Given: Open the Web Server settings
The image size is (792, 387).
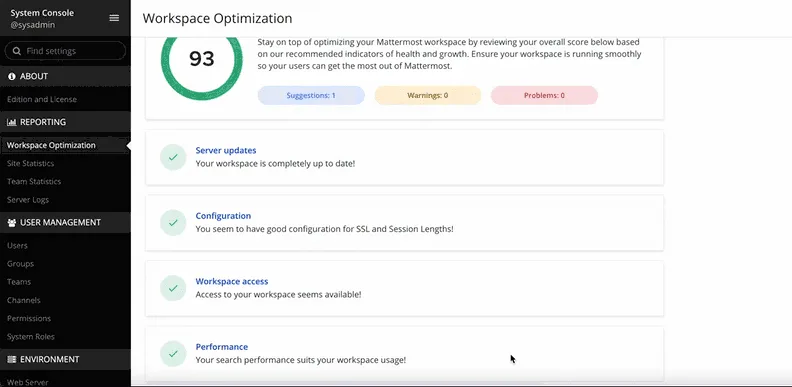Looking at the screenshot, I should 28,382.
